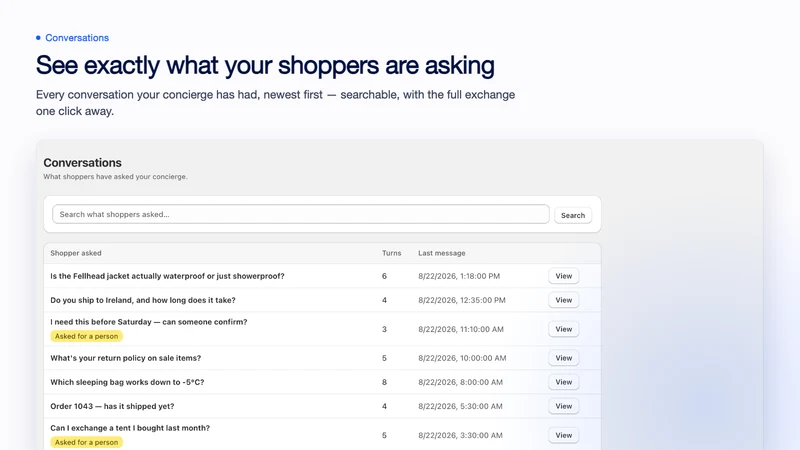View the Fellhead jacket waterproof conversation

(x=563, y=276)
